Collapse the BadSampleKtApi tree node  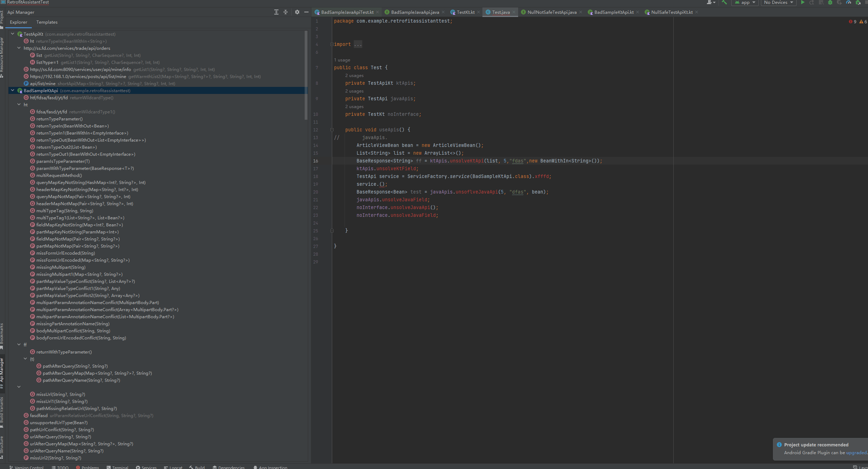pos(13,90)
